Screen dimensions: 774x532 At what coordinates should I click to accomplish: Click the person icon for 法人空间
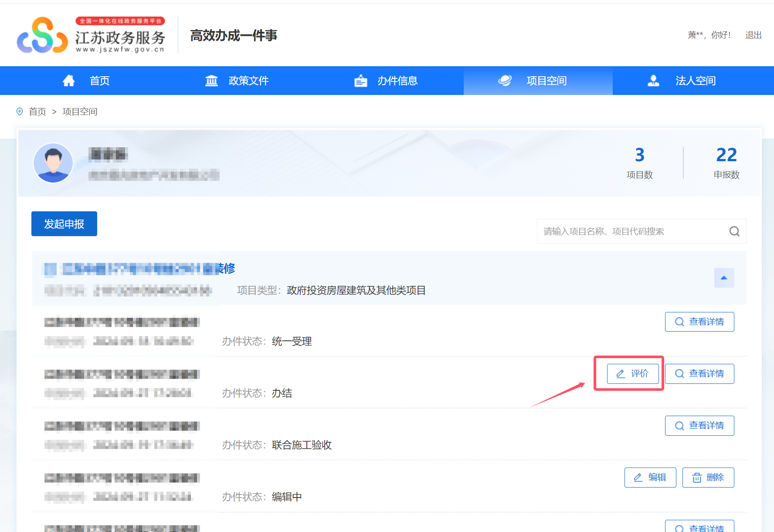click(x=653, y=81)
